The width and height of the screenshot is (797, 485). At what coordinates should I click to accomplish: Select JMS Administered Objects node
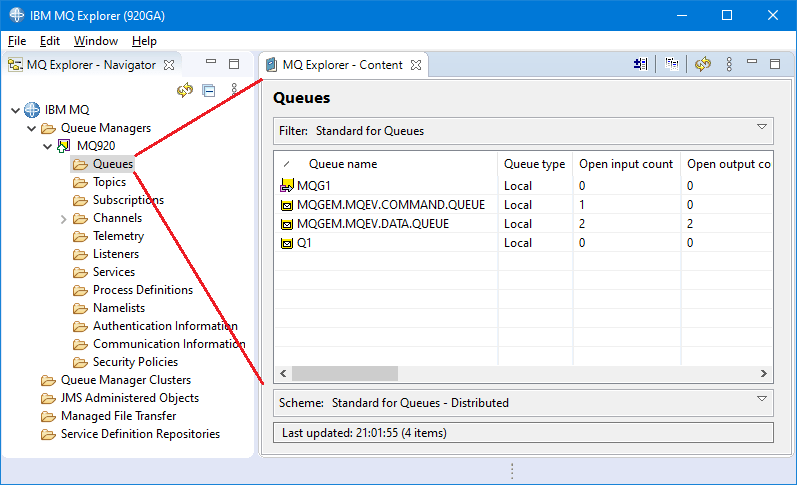tap(130, 398)
